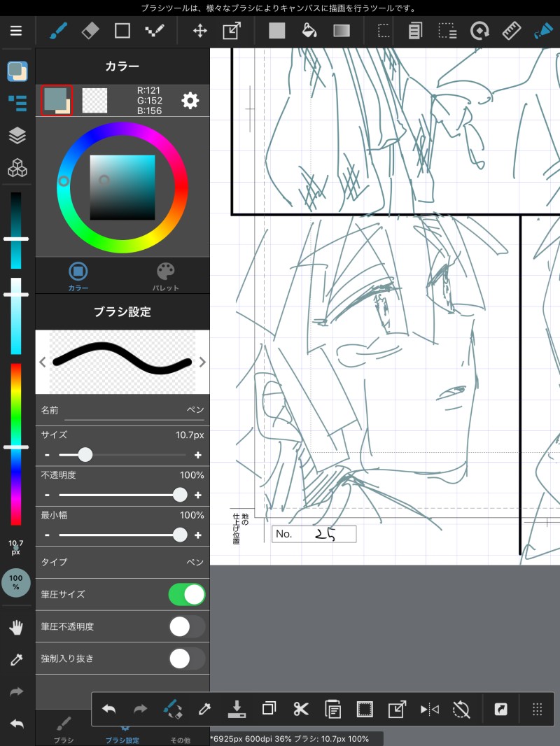Screen dimensions: 560x746
Task: Toggle brush/eraser switch in bottom toolbar
Action: click(x=173, y=709)
